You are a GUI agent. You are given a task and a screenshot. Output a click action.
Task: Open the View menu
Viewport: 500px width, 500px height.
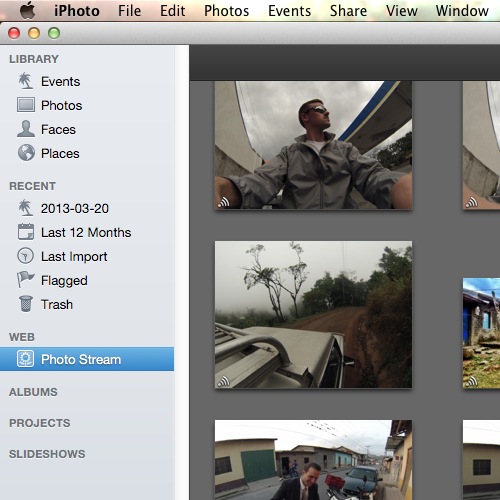point(402,11)
